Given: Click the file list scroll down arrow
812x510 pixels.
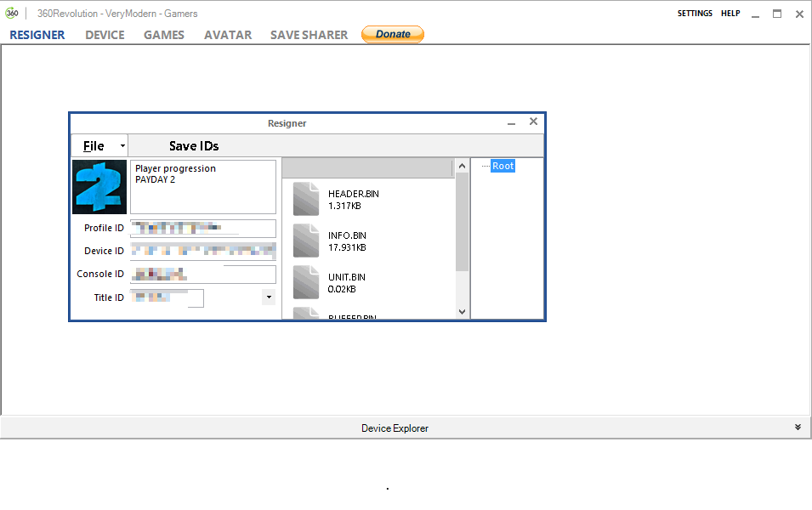Looking at the screenshot, I should pyautogui.click(x=463, y=312).
